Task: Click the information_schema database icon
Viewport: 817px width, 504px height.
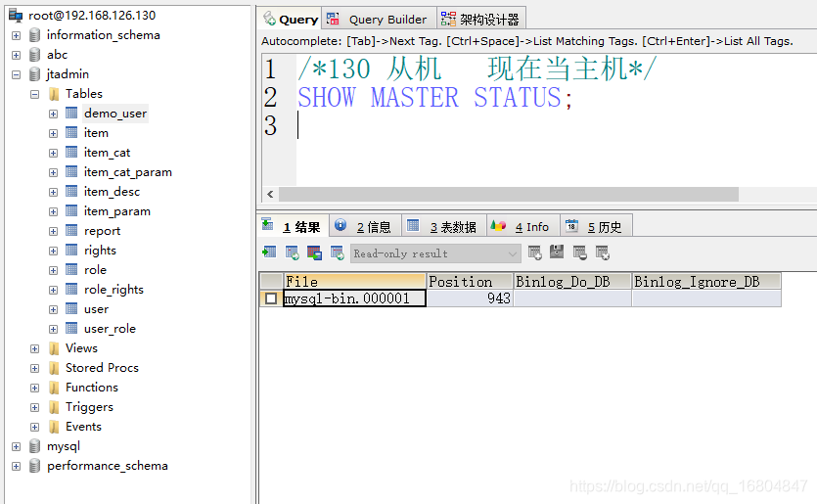Action: tap(35, 35)
